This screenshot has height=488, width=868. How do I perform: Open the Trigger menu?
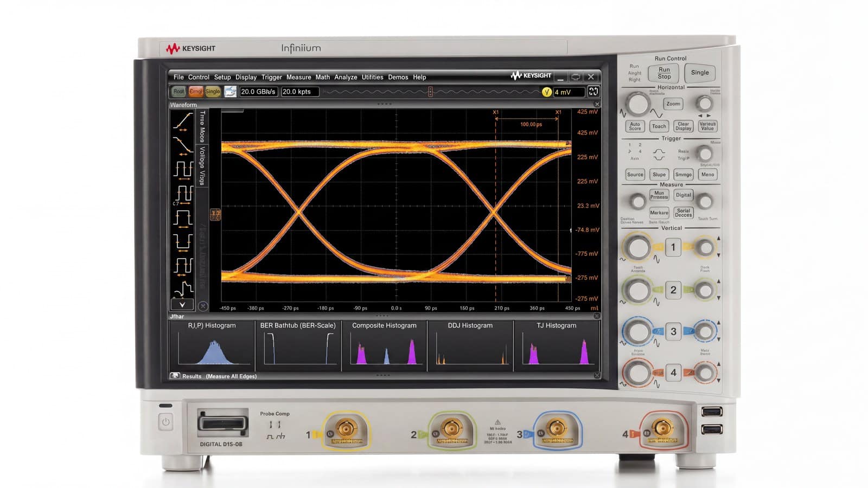[x=272, y=77]
